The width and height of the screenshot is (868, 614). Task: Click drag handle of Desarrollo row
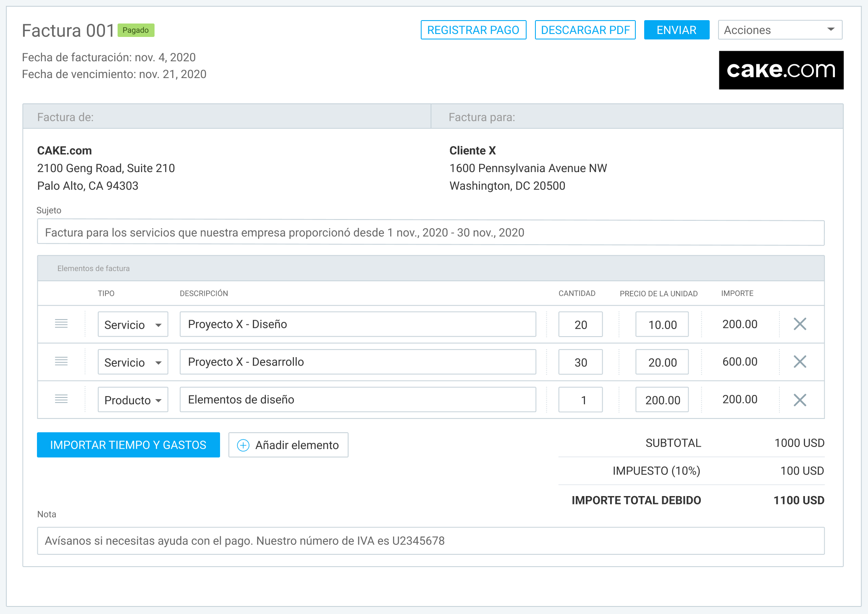click(61, 361)
